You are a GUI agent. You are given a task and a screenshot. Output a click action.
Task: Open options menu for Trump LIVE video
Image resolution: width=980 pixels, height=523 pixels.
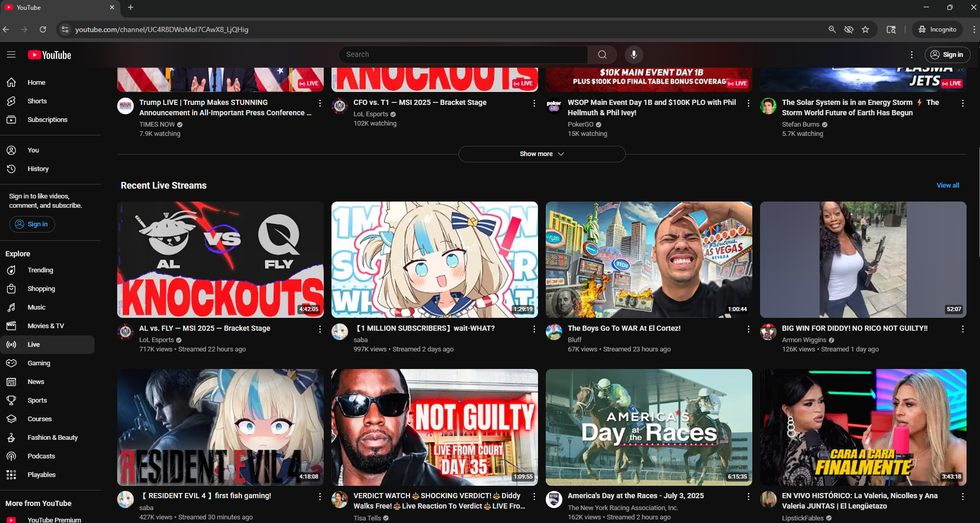coord(320,103)
